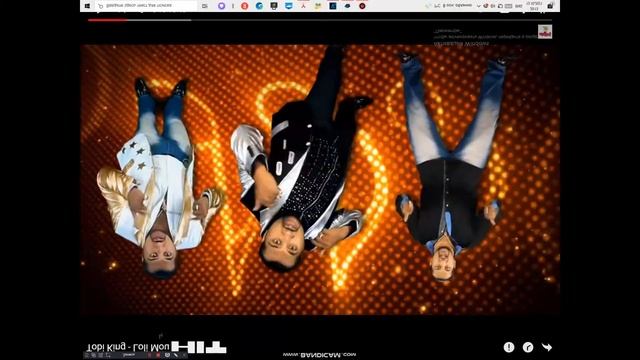Viewport: 640px width, 360px height.
Task: Open Task View from the taskbar
Action: pos(205,6)
